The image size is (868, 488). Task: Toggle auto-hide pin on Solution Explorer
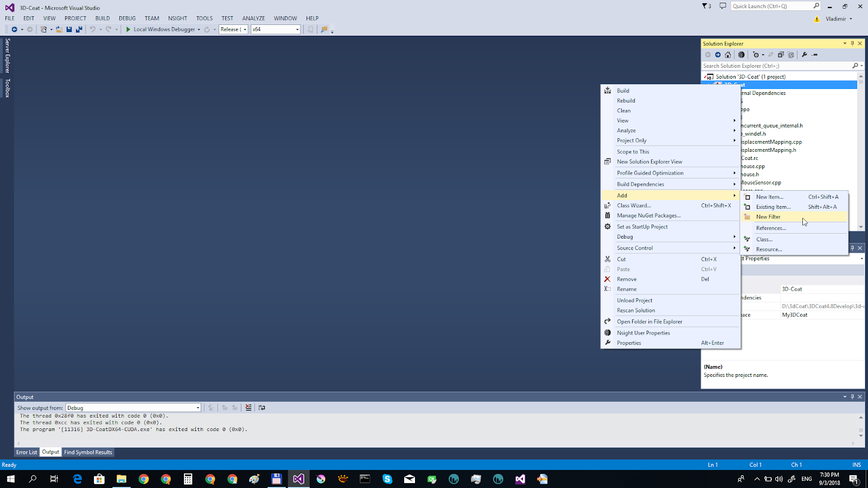pyautogui.click(x=852, y=43)
